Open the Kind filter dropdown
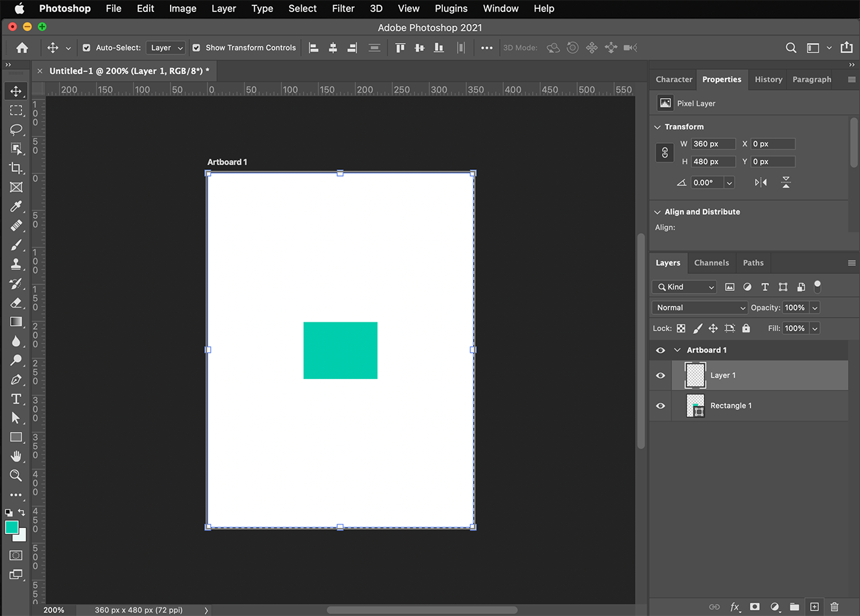Viewport: 860px width, 616px height. click(685, 287)
